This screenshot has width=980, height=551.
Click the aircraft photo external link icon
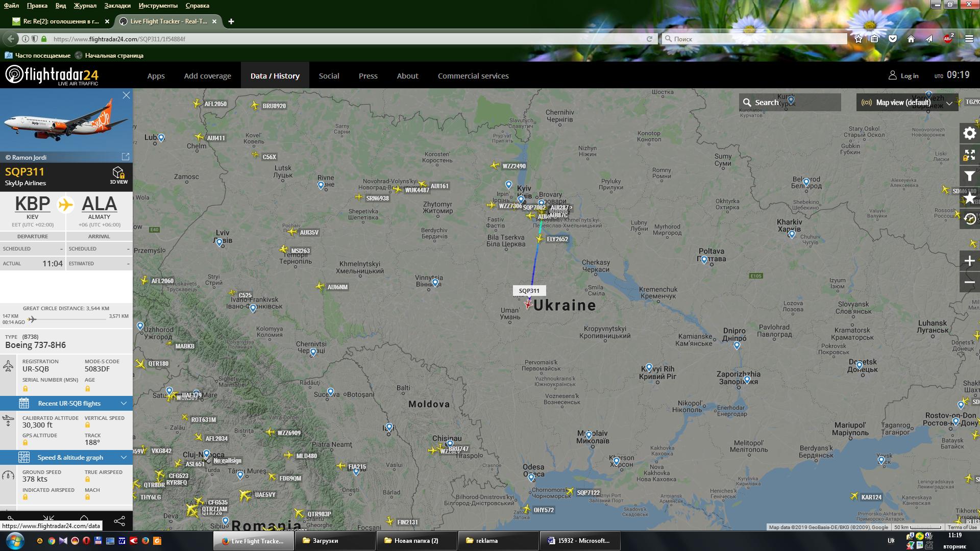pyautogui.click(x=126, y=157)
